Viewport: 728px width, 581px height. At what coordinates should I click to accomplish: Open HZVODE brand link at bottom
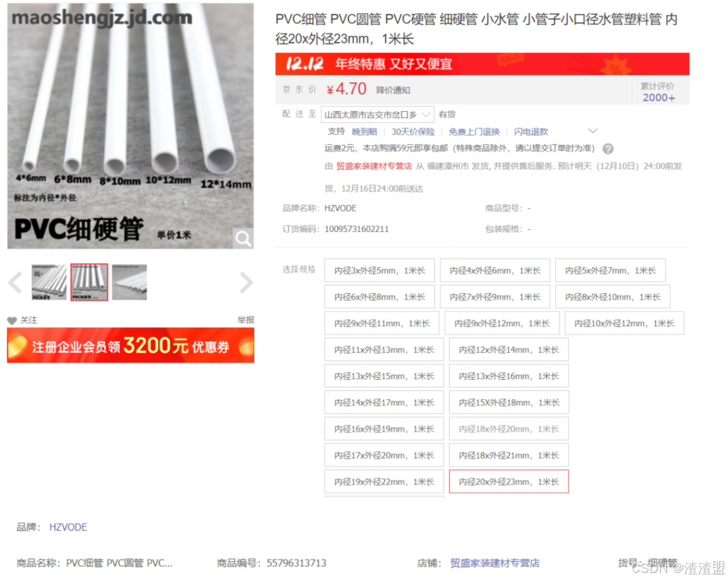(68, 527)
